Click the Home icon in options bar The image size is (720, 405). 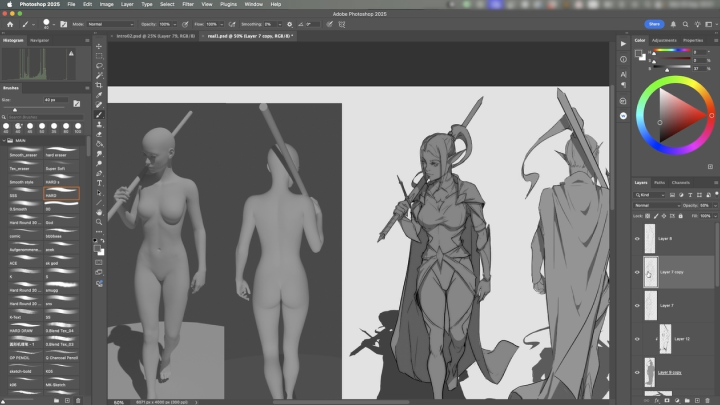coord(8,22)
